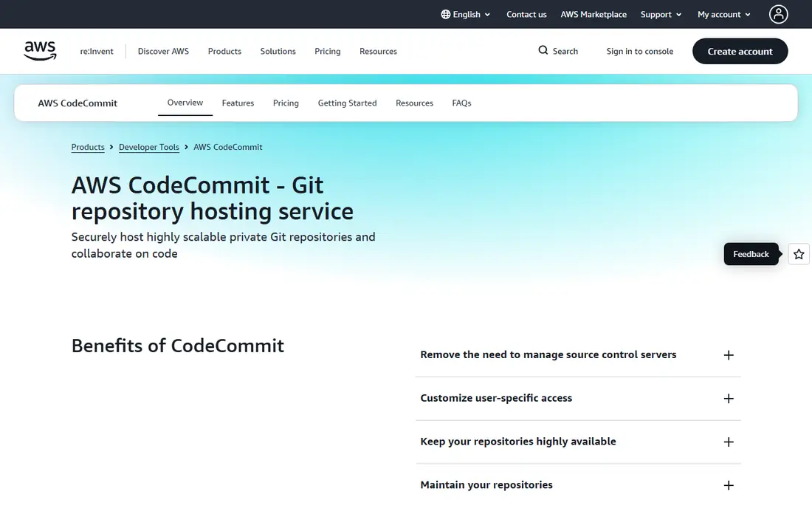Click the star bookmark icon

click(x=799, y=254)
